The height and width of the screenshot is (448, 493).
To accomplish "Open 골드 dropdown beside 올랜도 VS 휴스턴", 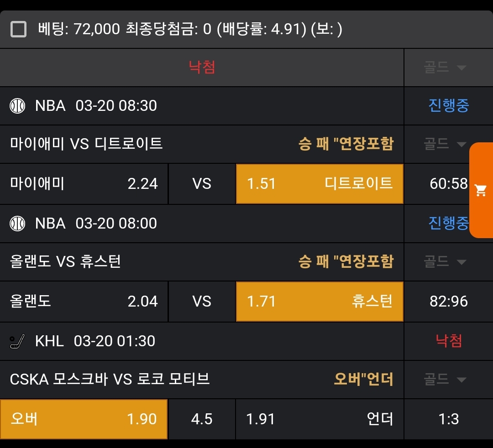I will pyautogui.click(x=445, y=262).
